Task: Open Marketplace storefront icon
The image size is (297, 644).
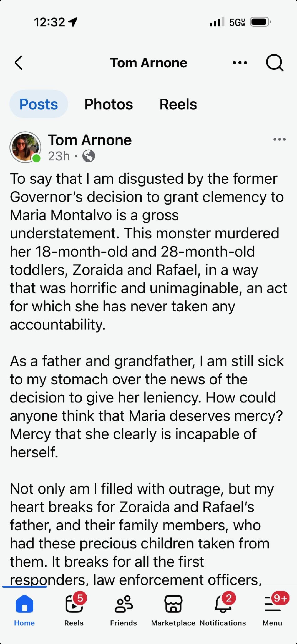Action: pos(173,609)
